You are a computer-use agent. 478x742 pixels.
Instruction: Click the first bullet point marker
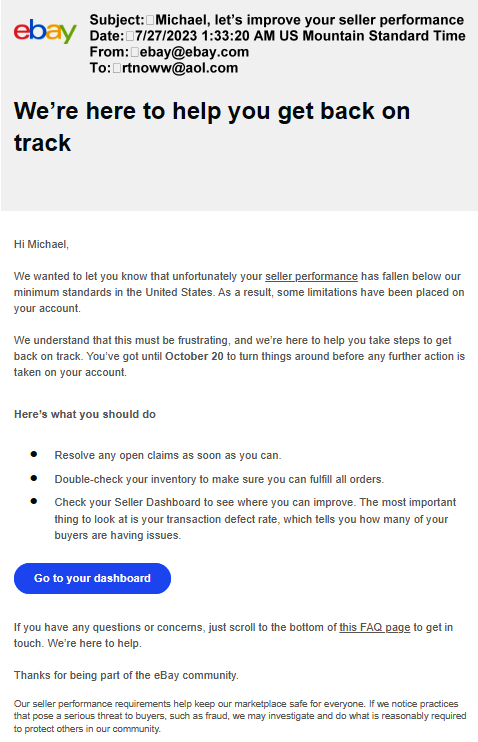34,454
